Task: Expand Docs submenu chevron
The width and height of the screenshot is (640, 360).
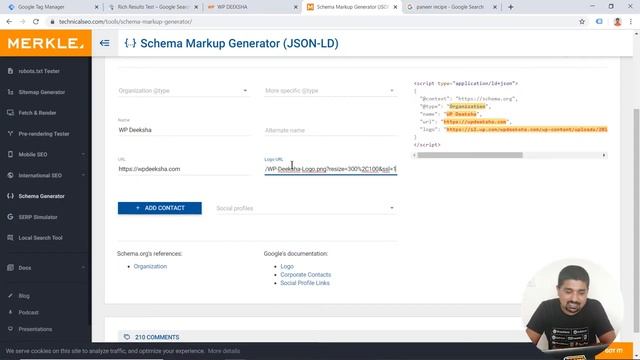Action: pos(83,268)
